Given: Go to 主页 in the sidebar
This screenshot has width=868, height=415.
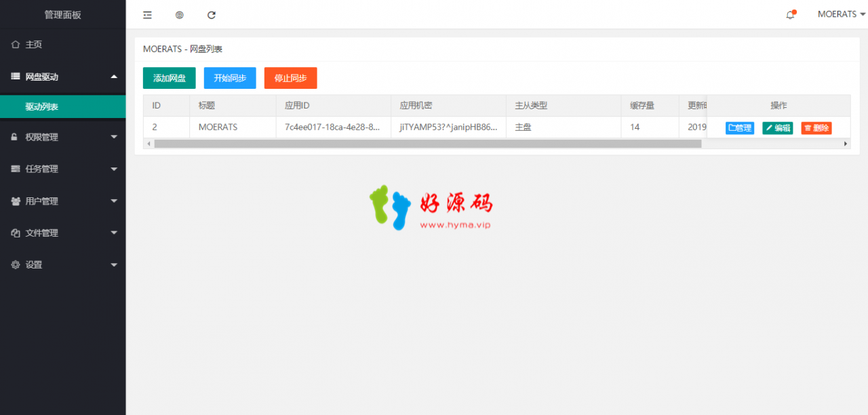Looking at the screenshot, I should pos(62,45).
